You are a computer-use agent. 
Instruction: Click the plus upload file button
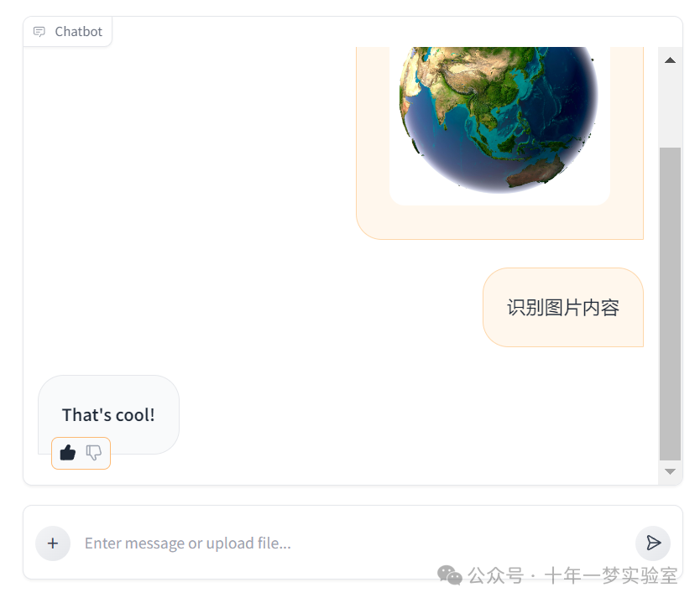pyautogui.click(x=53, y=543)
